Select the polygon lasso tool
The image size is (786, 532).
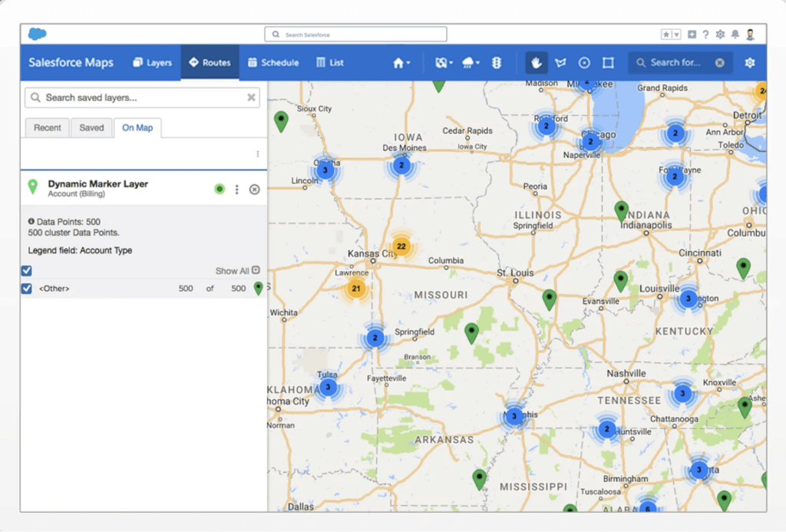pos(560,63)
